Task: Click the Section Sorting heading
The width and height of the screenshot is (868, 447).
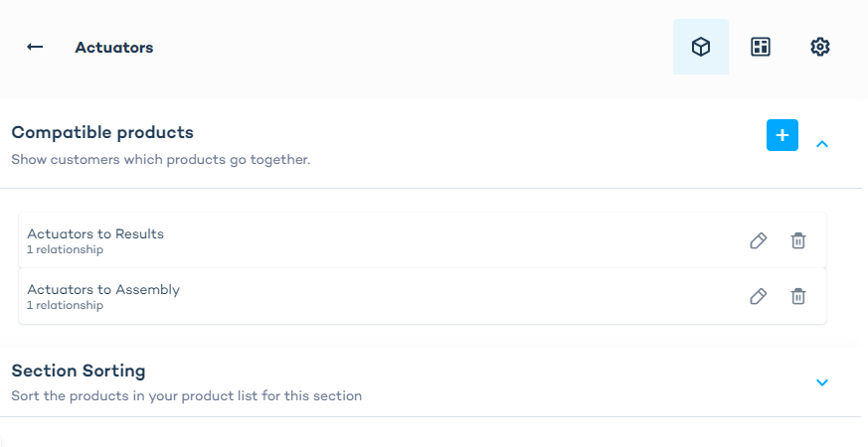Action: 79,371
